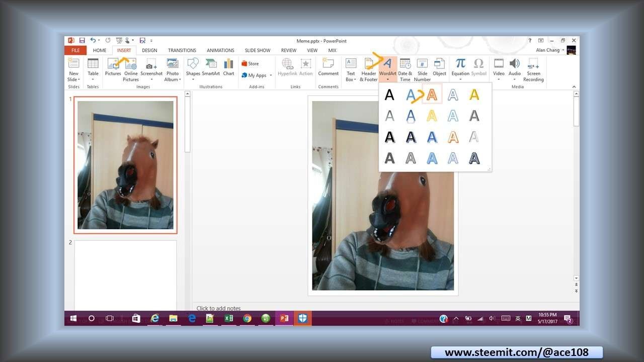This screenshot has width=644, height=362.
Task: Open the Audio dropdown
Action: point(515,79)
